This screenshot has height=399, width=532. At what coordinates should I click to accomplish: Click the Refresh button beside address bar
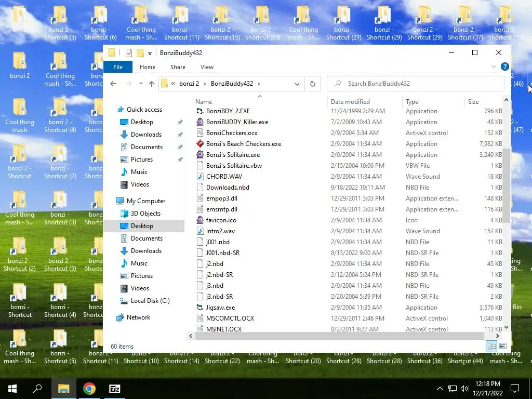click(312, 84)
